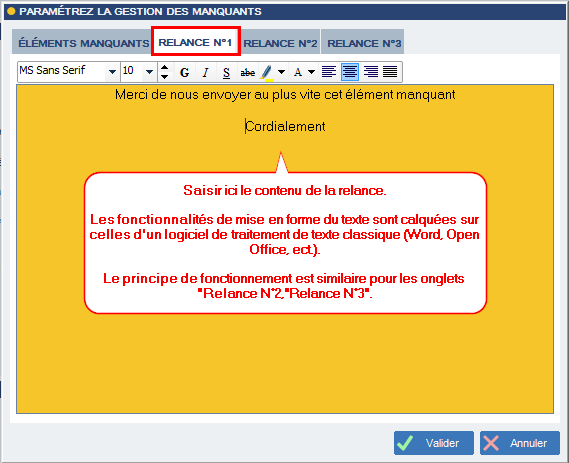Click the font color A icon
This screenshot has height=463, width=569.
click(x=298, y=72)
